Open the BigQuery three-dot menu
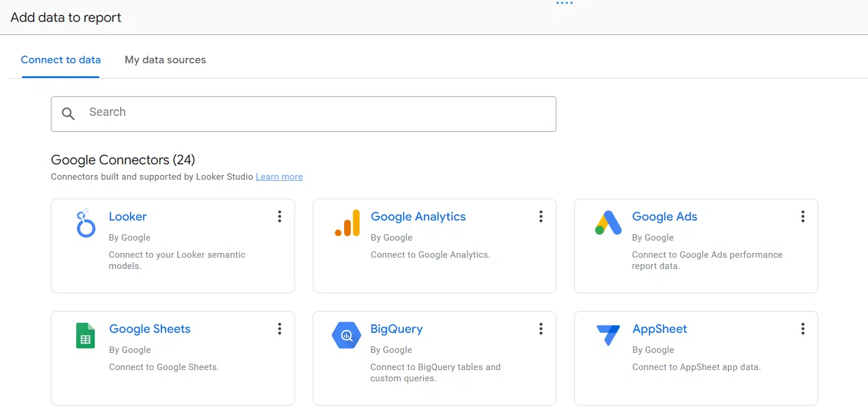This screenshot has height=415, width=868. (540, 328)
